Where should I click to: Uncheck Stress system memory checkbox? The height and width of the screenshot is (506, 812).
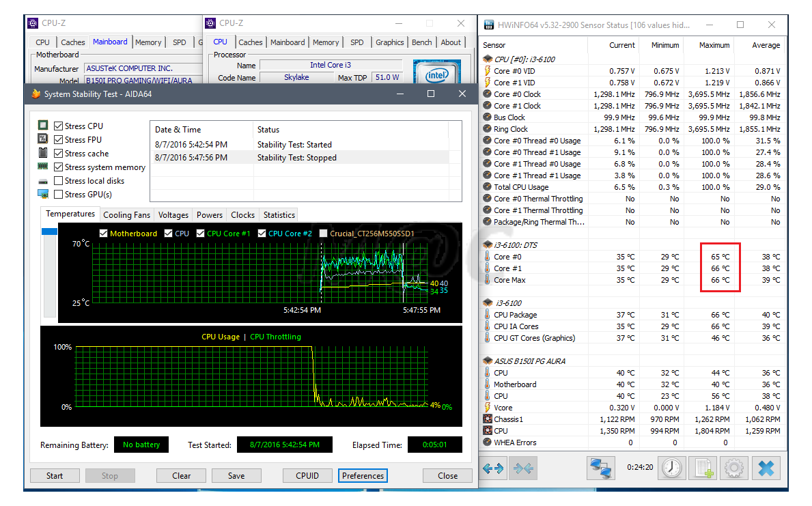click(59, 167)
